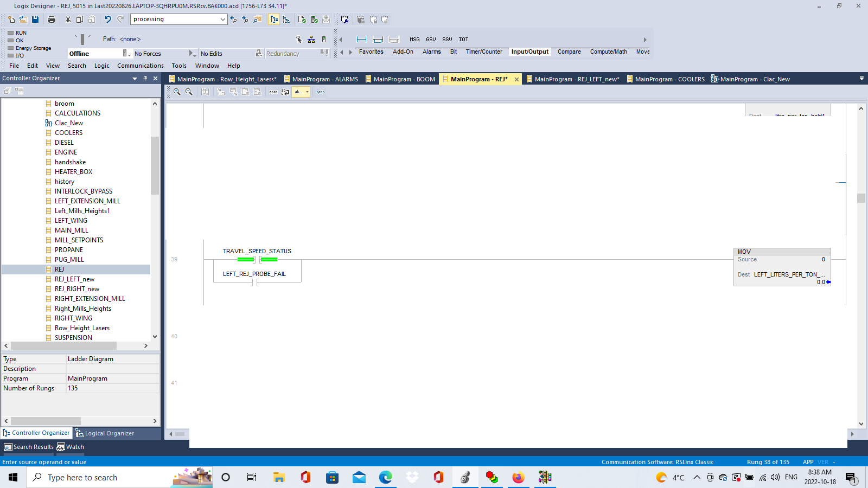Click the Cut scissors icon
The width and height of the screenshot is (868, 488).
[x=68, y=20]
